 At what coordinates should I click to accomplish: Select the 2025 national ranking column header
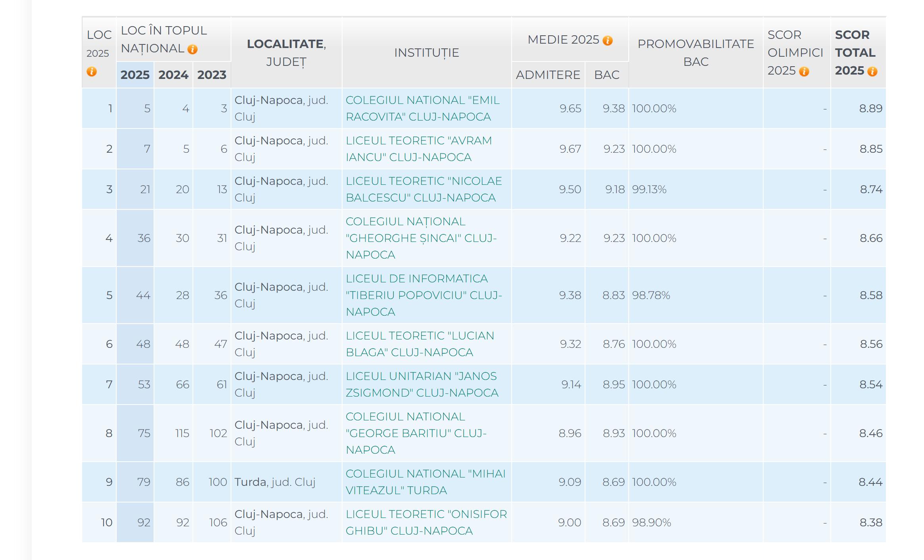click(x=135, y=75)
